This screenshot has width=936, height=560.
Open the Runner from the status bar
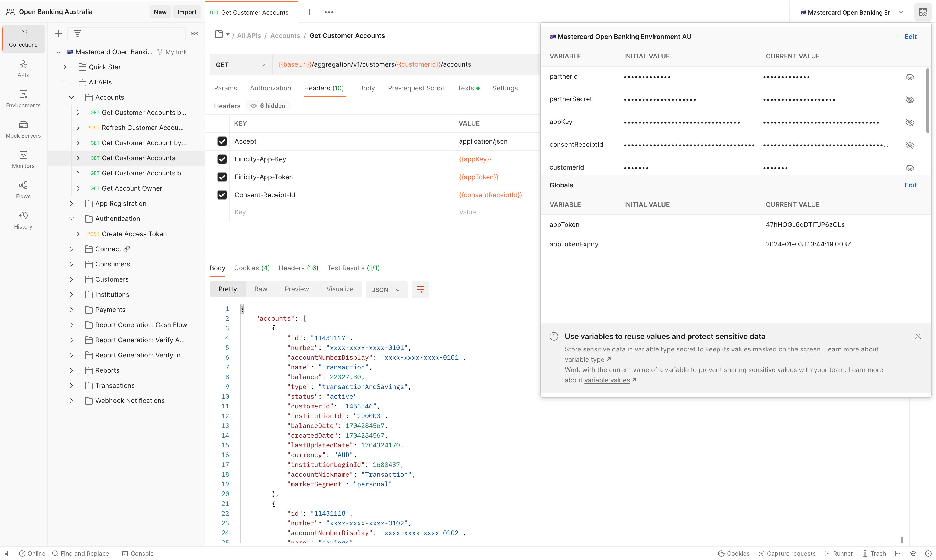pos(839,553)
